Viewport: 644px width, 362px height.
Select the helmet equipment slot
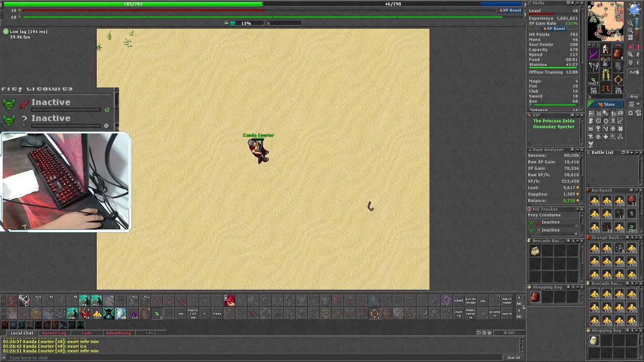[x=606, y=49]
